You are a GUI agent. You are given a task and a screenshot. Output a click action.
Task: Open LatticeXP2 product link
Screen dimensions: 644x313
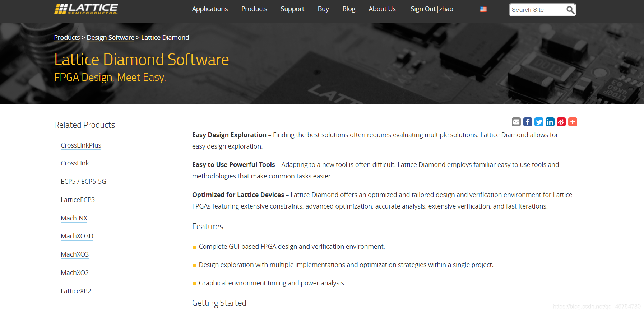click(76, 291)
